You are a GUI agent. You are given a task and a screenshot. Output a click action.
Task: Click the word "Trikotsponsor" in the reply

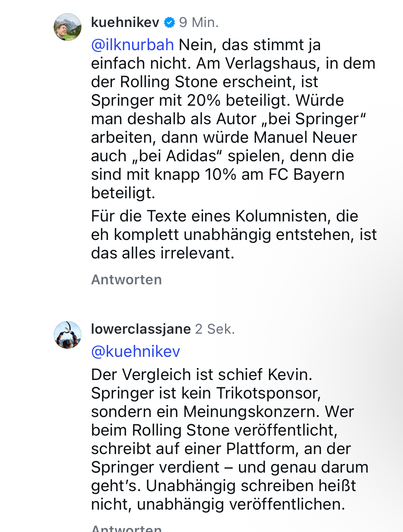268,393
